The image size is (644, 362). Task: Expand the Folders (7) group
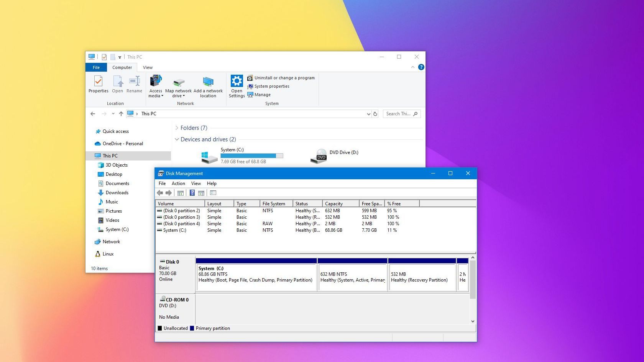tap(177, 128)
